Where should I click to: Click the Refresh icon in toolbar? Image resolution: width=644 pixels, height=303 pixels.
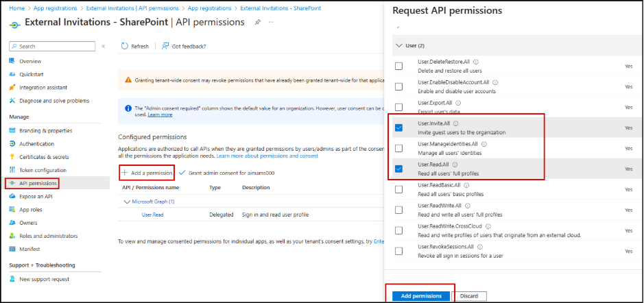[124, 46]
